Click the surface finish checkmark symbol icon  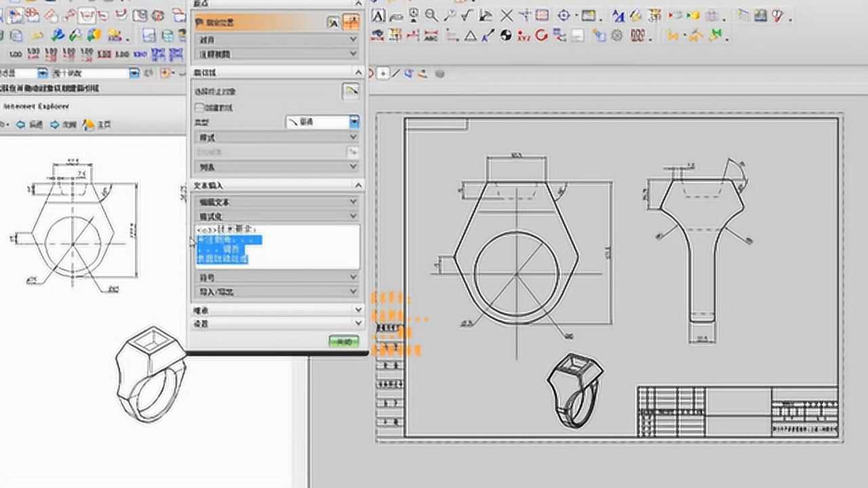[x=467, y=15]
